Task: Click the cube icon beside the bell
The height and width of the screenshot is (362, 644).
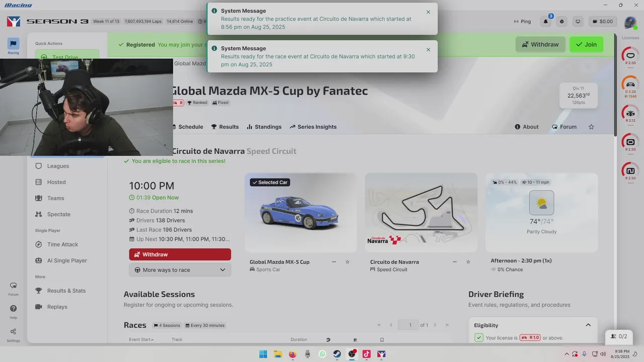Action: pyautogui.click(x=562, y=22)
